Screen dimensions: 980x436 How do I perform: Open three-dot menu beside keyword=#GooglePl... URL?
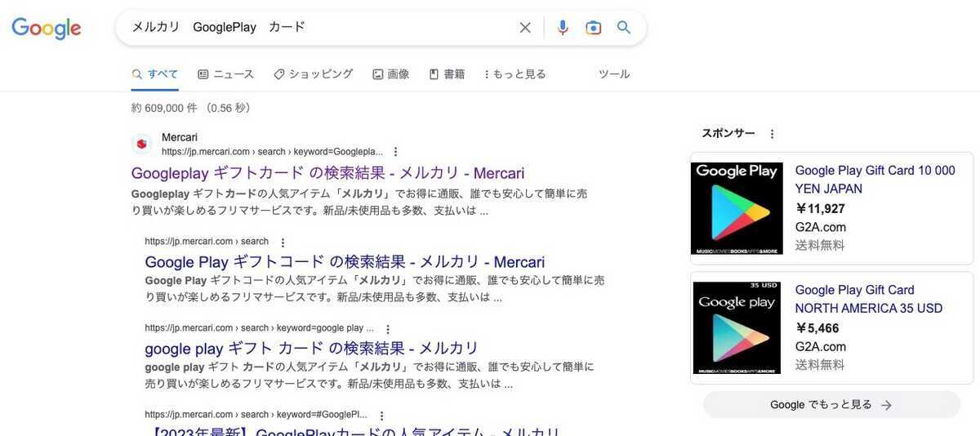point(381,416)
